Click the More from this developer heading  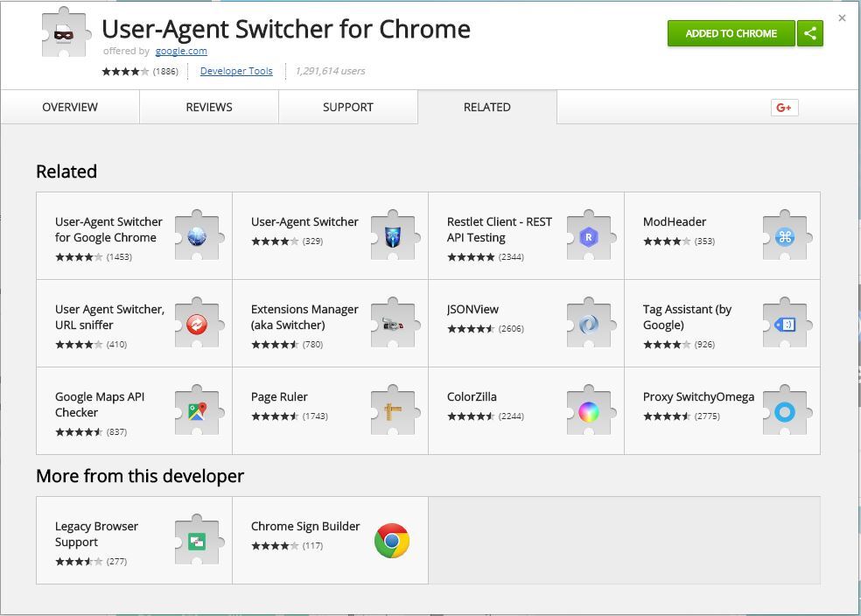[140, 476]
